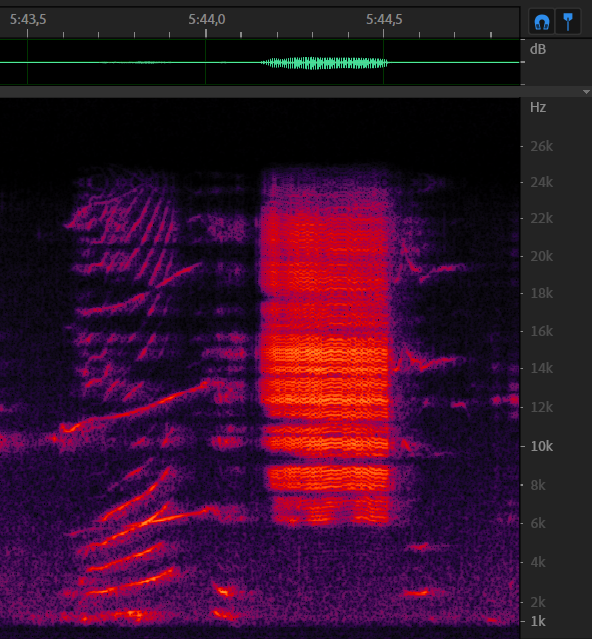Click the 5:43,5 mark on the timeline
The image size is (592, 639).
[28, 19]
